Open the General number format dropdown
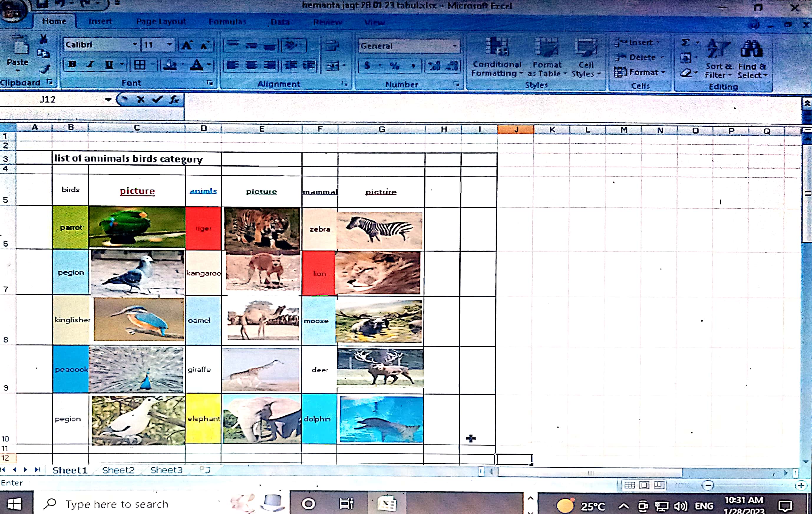This screenshot has height=514, width=812. coord(455,46)
